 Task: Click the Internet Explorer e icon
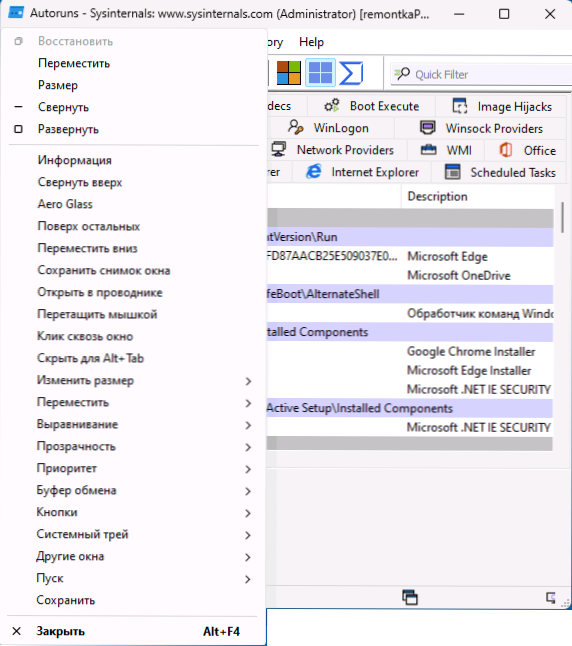tap(314, 171)
